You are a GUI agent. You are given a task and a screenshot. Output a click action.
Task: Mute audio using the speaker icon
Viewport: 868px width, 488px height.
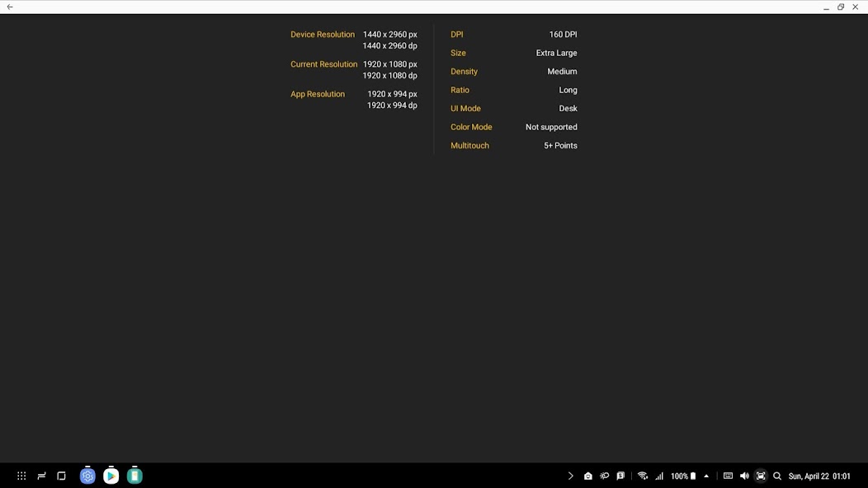pyautogui.click(x=744, y=476)
